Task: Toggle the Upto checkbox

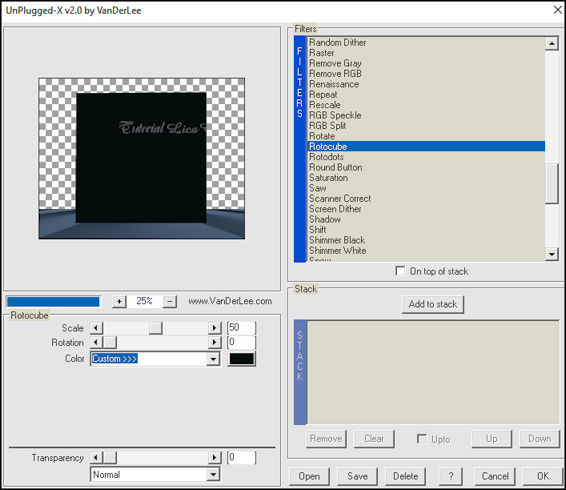Action: click(421, 439)
